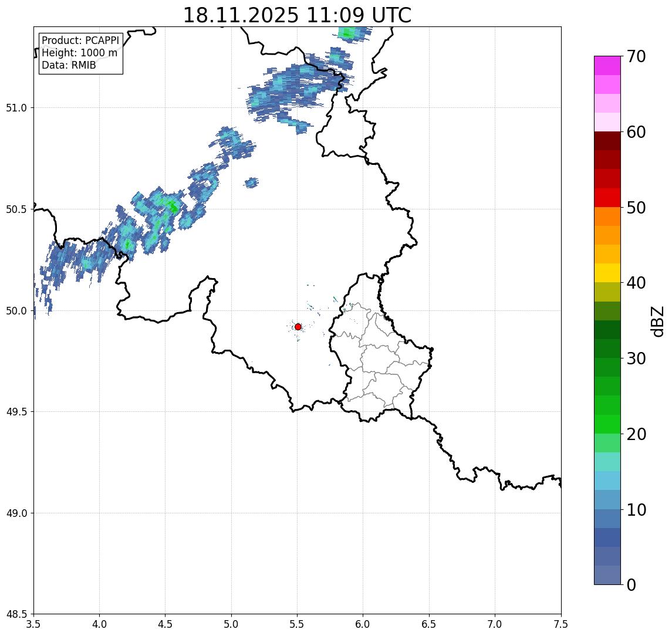Click the colorbar tick label 60
This screenshot has width=672, height=636.
tap(636, 133)
